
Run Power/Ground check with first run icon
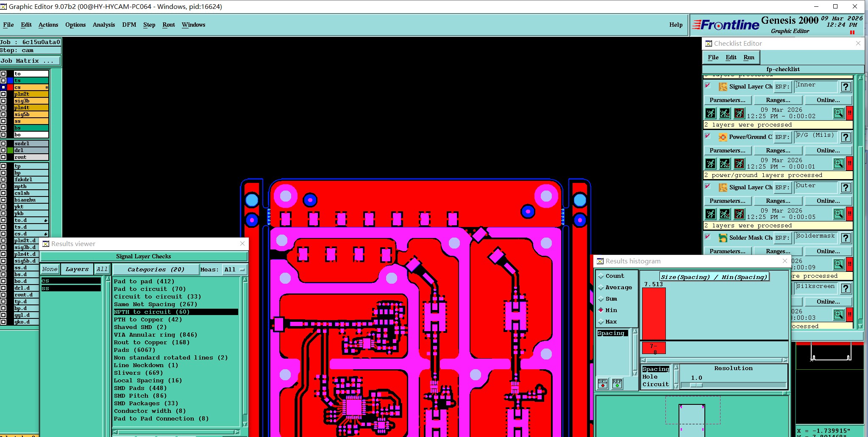tap(711, 163)
